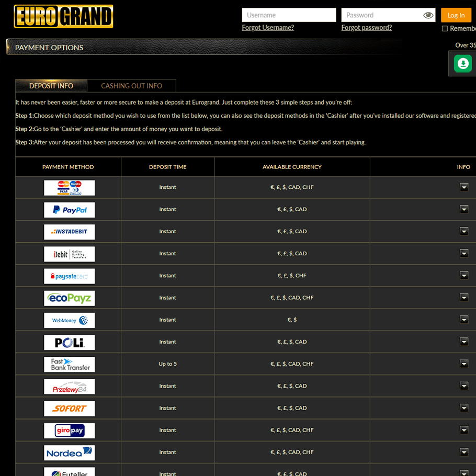The width and height of the screenshot is (476, 476).
Task: Click the Nordea payment logo
Action: coord(69,453)
